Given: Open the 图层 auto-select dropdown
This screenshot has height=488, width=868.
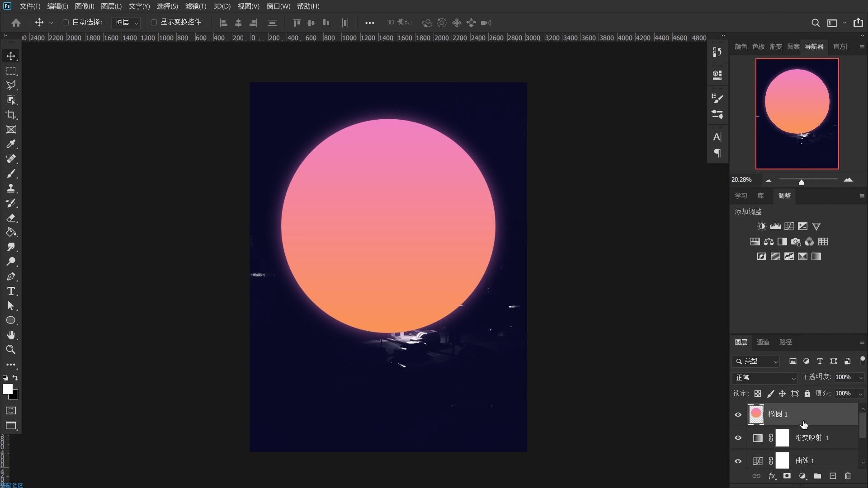Looking at the screenshot, I should pos(126,23).
